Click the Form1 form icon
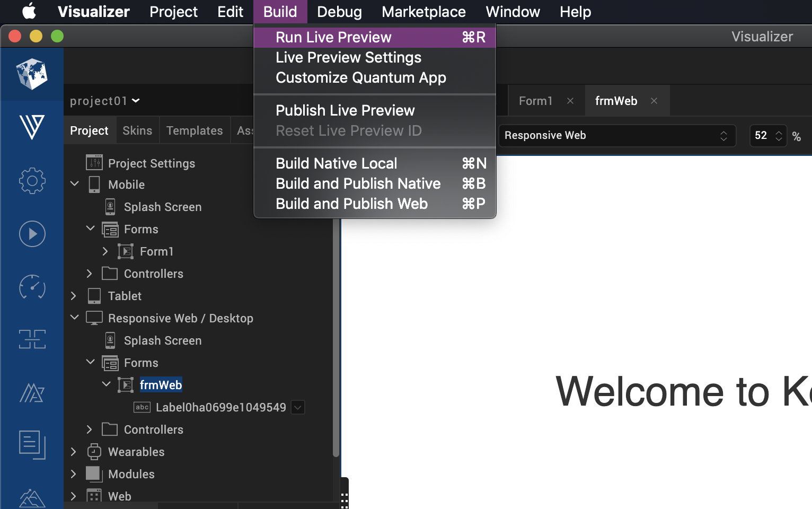 [126, 251]
